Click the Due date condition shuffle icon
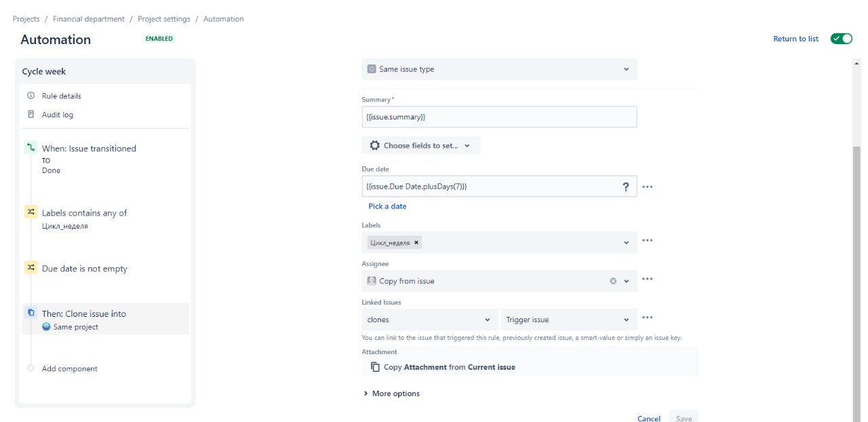This screenshot has width=868, height=422. pyautogui.click(x=31, y=268)
